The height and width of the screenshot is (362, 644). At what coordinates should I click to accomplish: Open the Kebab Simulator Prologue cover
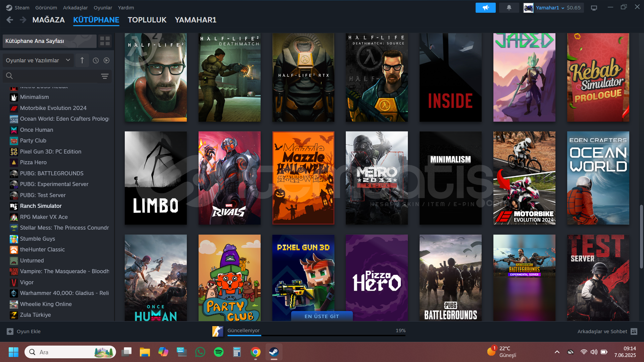click(x=598, y=77)
